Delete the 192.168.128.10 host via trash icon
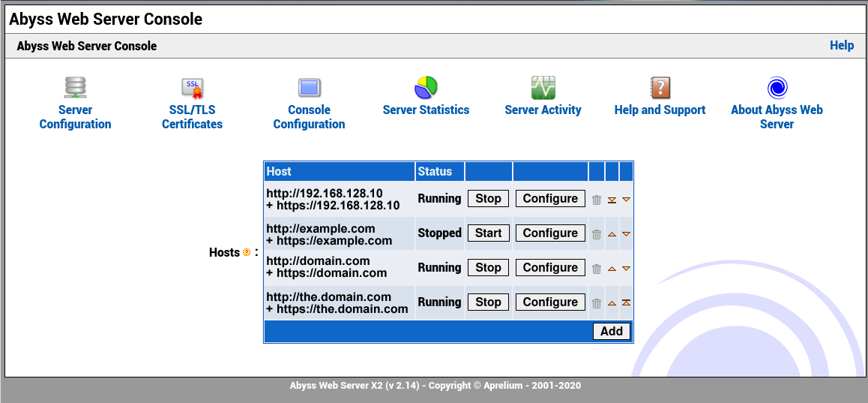This screenshot has width=868, height=403. [x=596, y=200]
